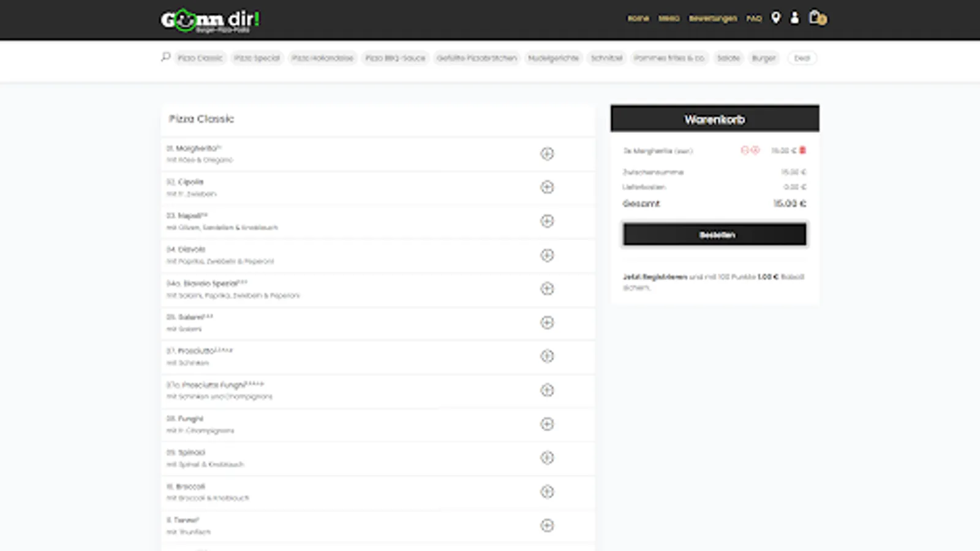Click the Diavolo Spezial item name
The height and width of the screenshot is (551, 980).
point(207,283)
